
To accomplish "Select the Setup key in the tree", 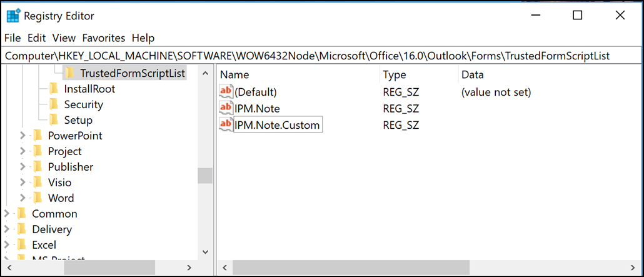I will pyautogui.click(x=78, y=120).
